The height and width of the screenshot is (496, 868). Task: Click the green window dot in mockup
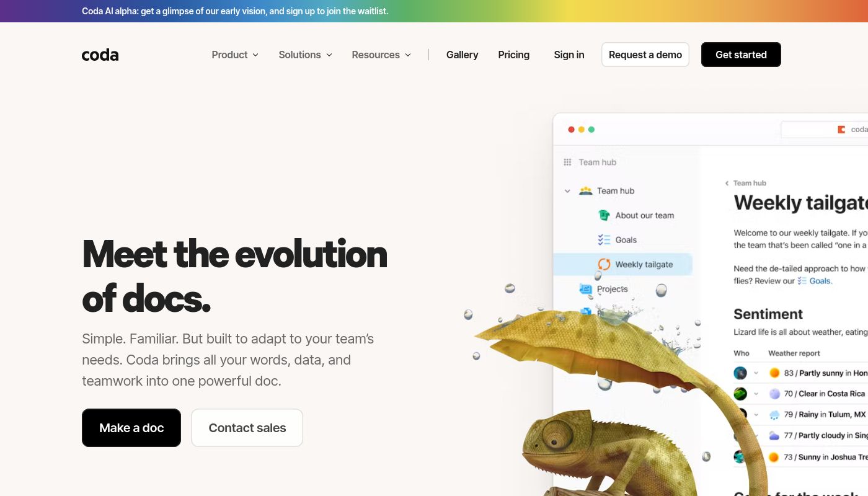(x=591, y=130)
